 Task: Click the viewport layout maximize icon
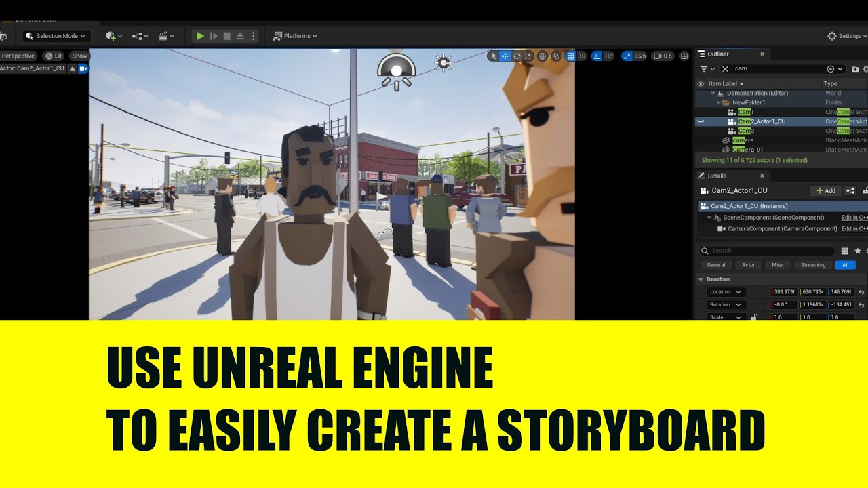tap(684, 56)
